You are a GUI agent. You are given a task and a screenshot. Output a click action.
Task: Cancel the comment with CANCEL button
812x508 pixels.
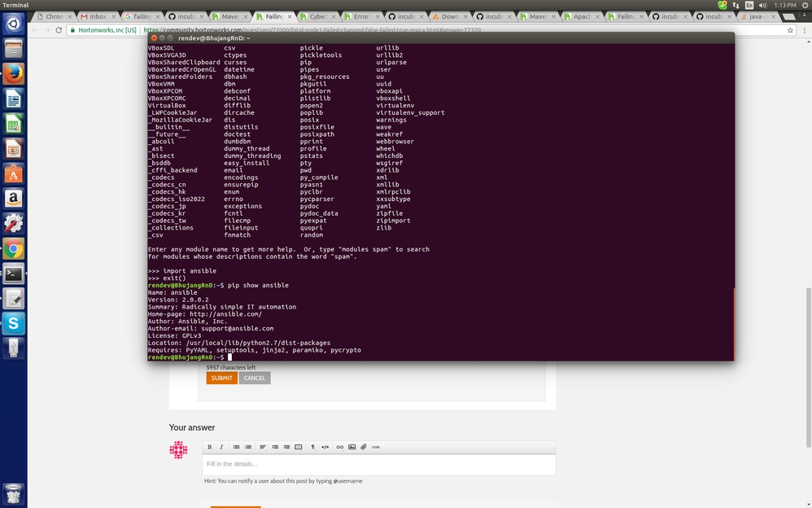(255, 378)
